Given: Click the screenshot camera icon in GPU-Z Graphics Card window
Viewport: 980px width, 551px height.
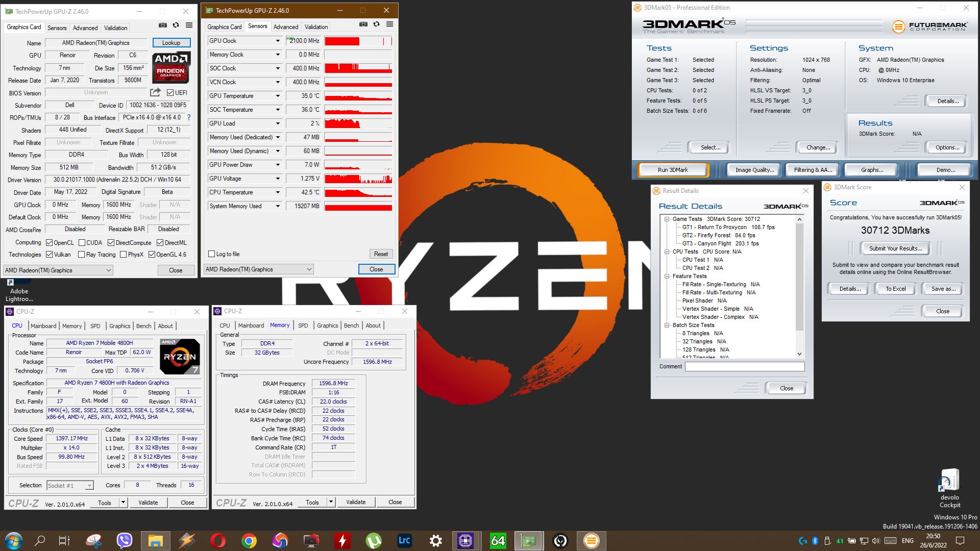Looking at the screenshot, I should [x=162, y=25].
